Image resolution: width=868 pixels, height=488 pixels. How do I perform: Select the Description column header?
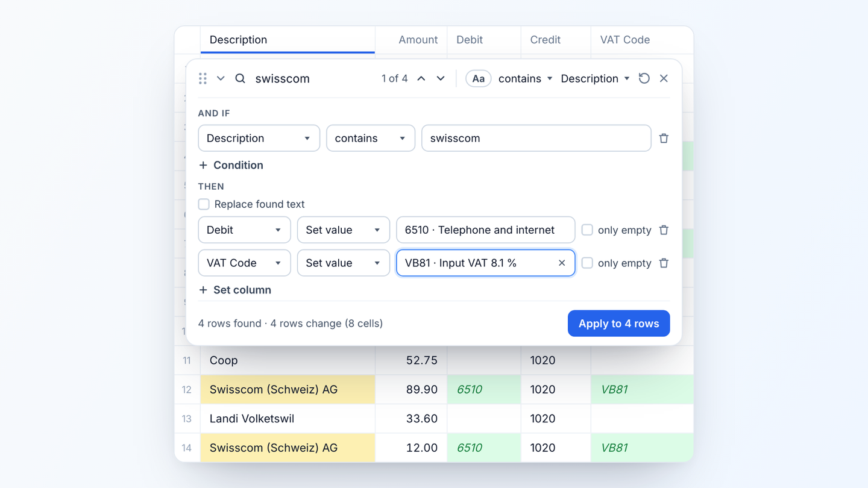pyautogui.click(x=288, y=40)
